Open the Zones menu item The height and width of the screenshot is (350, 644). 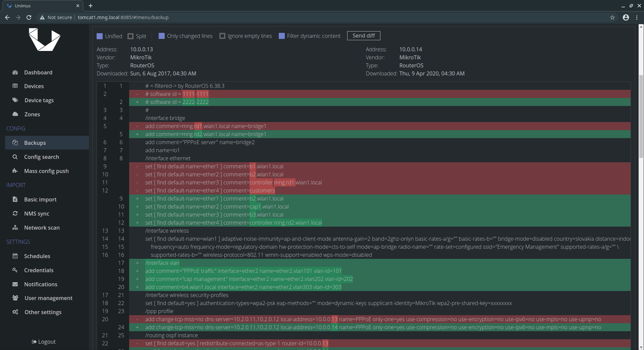pos(32,114)
